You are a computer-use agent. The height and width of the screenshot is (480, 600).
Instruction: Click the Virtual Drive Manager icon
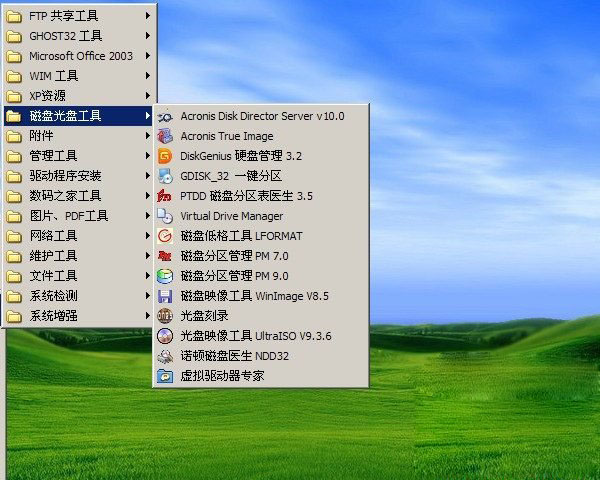tap(165, 216)
